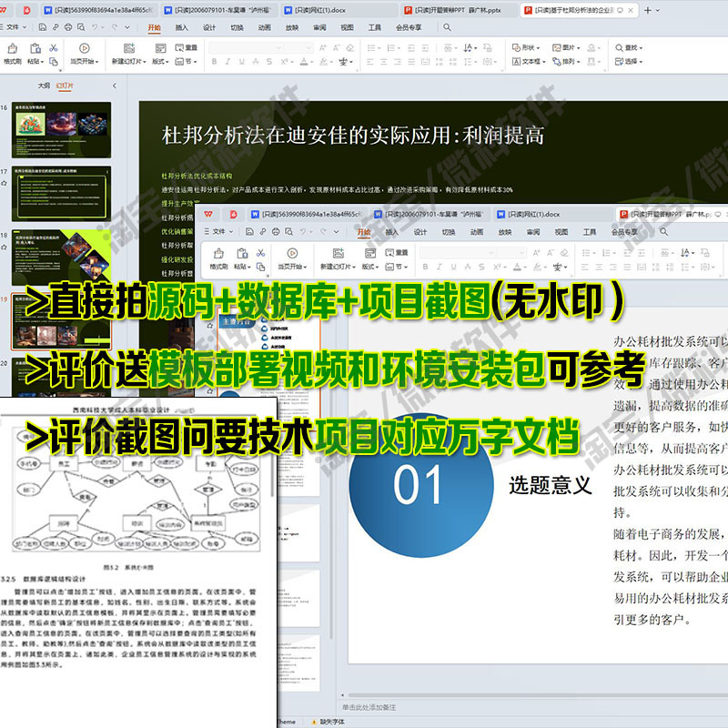Open the 粘贴 paste dropdown in the back window
Screen dimensions: 728x728
point(35,61)
